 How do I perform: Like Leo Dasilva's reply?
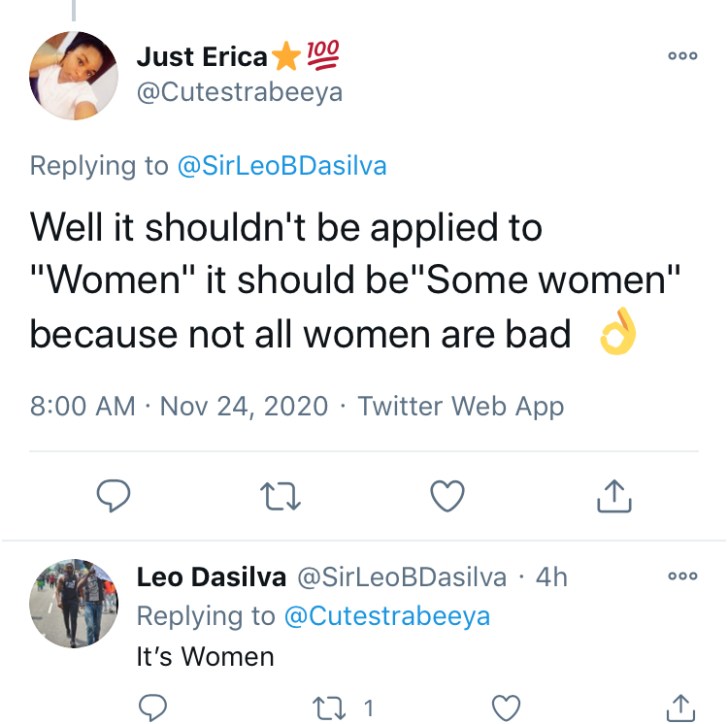point(508,708)
